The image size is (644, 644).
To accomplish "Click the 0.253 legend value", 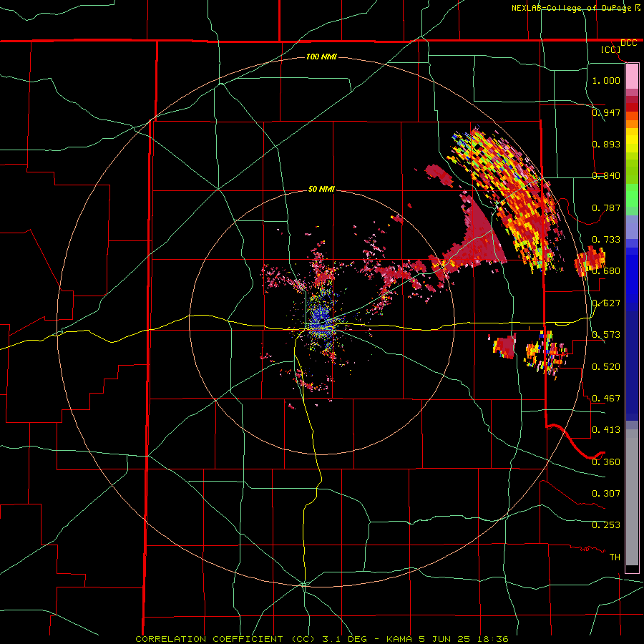I will click(606, 525).
